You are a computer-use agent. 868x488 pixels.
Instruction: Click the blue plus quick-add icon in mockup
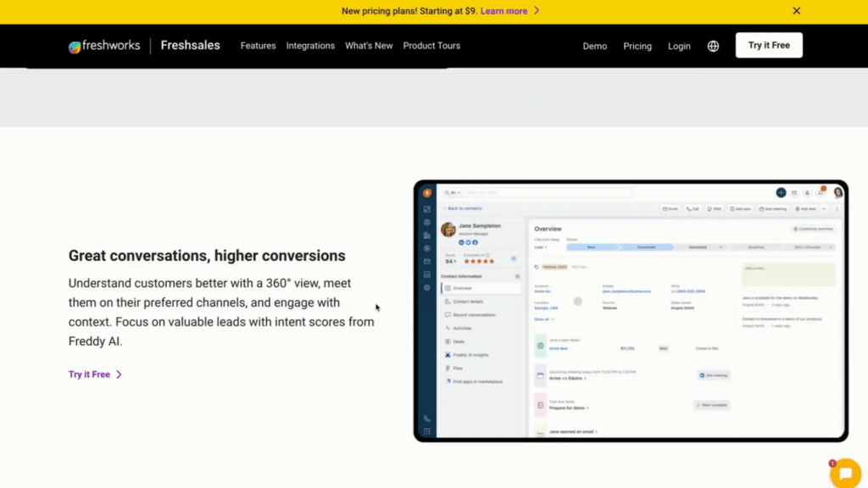tap(781, 192)
